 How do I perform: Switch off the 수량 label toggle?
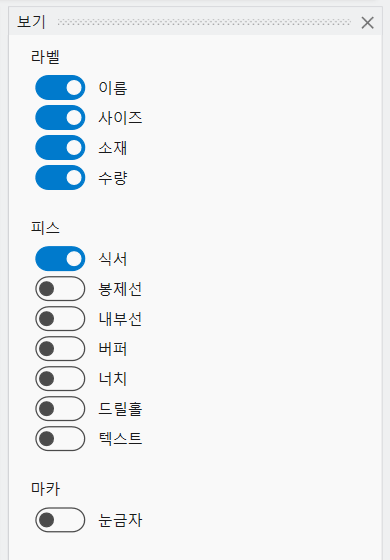[60, 178]
